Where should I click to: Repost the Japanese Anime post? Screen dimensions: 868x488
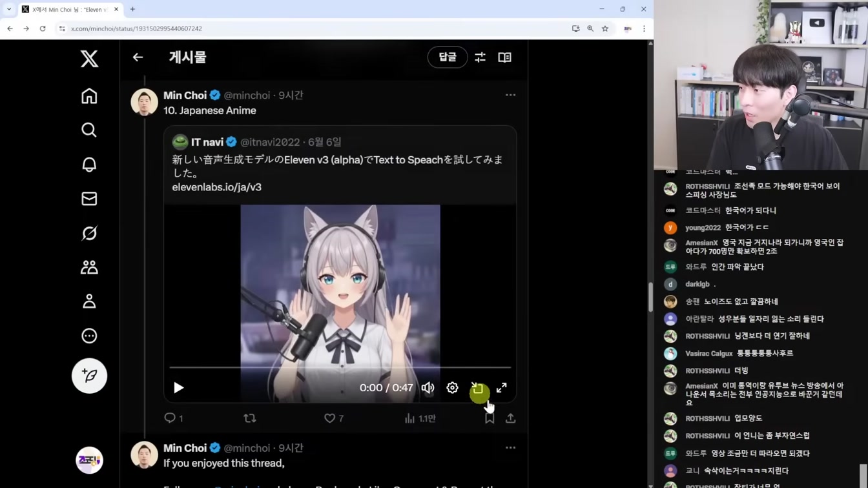tap(250, 418)
